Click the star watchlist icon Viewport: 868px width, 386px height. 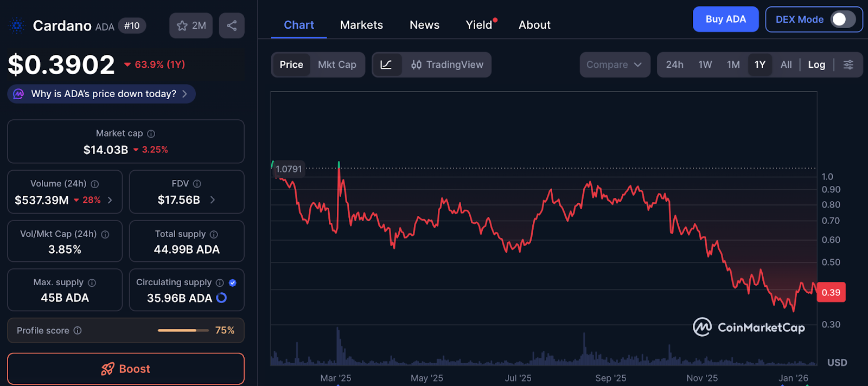pyautogui.click(x=182, y=25)
